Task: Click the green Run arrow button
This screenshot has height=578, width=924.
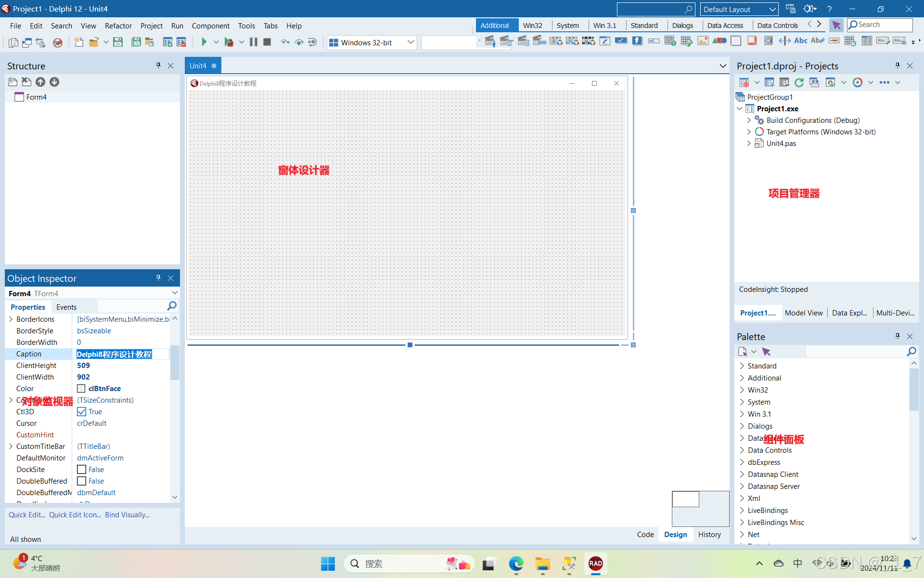Action: click(204, 42)
